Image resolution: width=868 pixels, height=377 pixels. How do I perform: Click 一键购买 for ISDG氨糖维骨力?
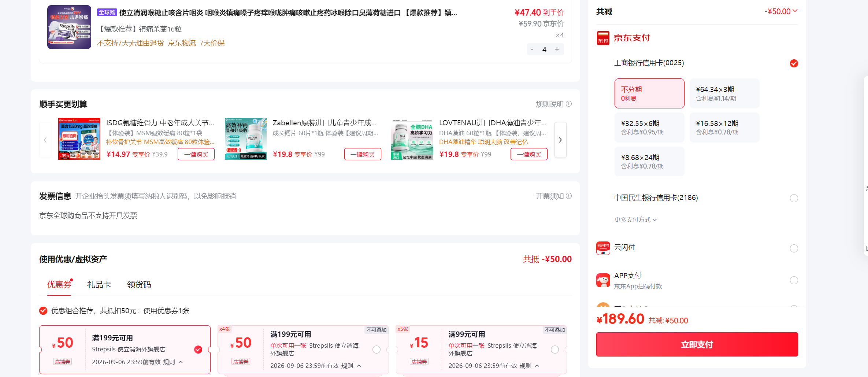pos(196,154)
